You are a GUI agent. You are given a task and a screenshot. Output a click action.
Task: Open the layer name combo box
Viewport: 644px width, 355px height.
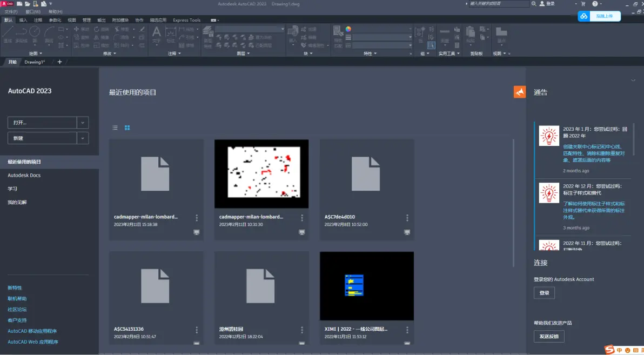click(x=250, y=29)
